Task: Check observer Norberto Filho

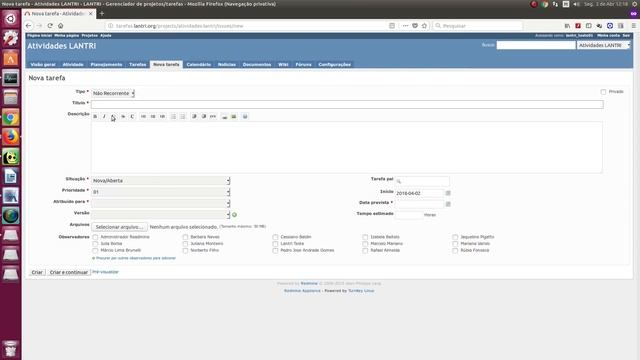Action: (185, 251)
